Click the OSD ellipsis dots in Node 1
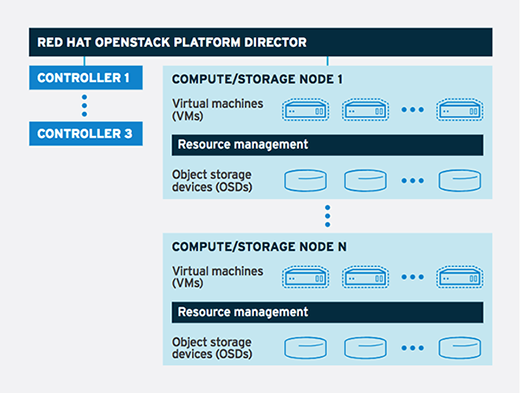520x393 pixels. (413, 181)
